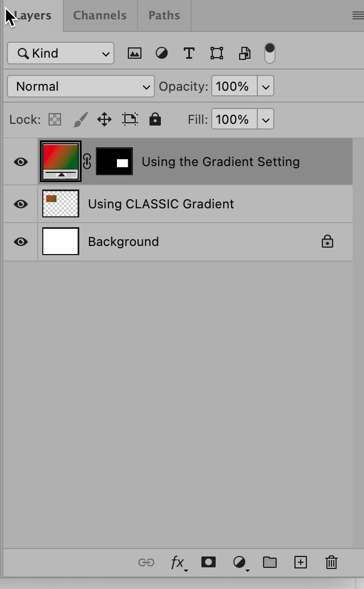The width and height of the screenshot is (364, 589).
Task: Hide the Using the Gradient Setting layer
Action: (x=21, y=162)
